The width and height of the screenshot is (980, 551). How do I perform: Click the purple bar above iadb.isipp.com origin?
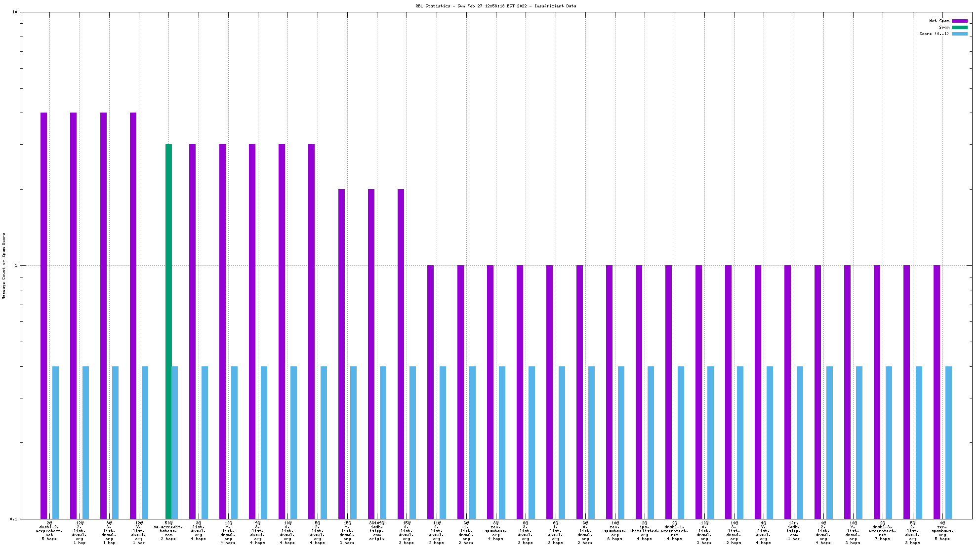tap(371, 353)
